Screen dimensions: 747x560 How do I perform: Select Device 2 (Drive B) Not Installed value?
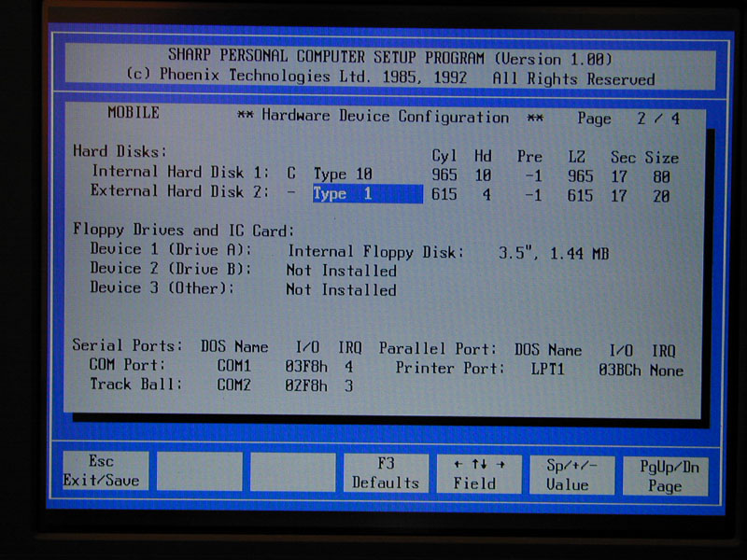[341, 271]
